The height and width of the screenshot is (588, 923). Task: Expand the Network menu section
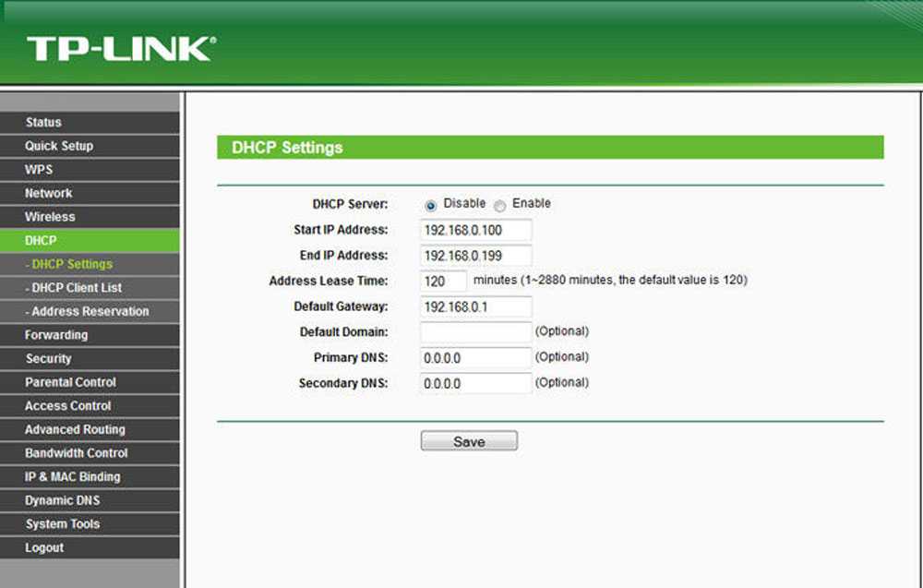pos(48,193)
